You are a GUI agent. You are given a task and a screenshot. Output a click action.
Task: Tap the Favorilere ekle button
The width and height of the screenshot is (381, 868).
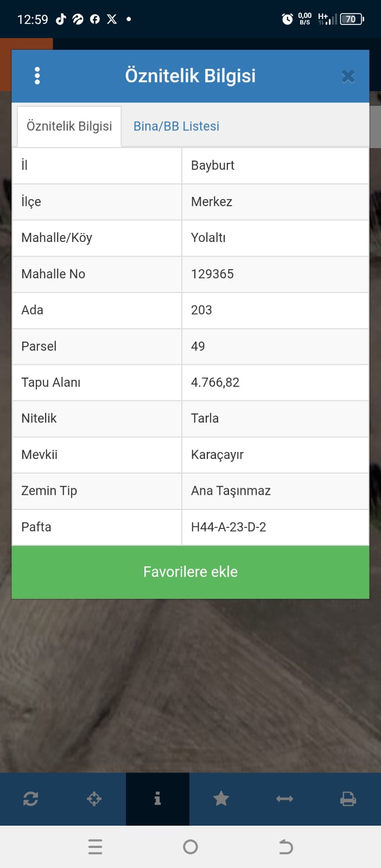pyautogui.click(x=190, y=572)
